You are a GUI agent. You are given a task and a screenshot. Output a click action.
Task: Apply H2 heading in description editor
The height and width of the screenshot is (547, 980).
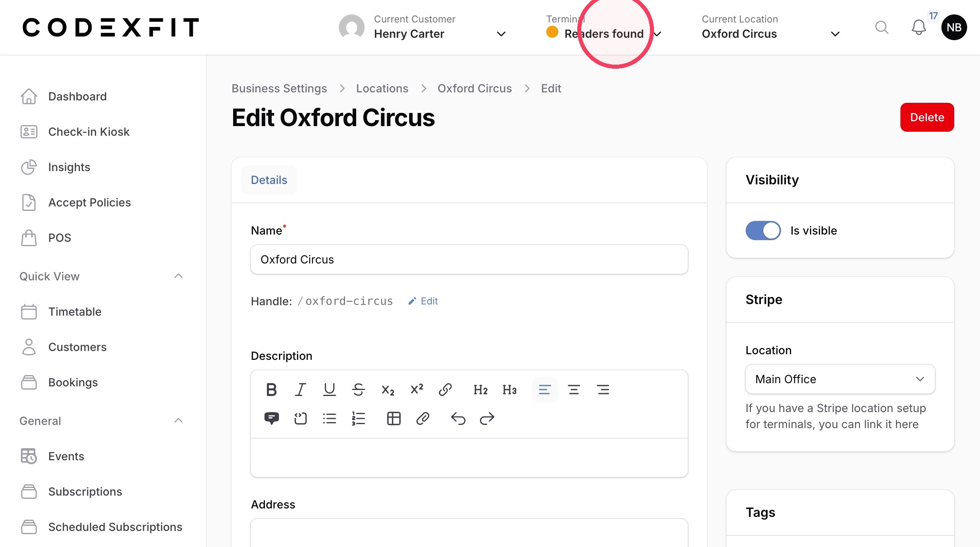480,390
